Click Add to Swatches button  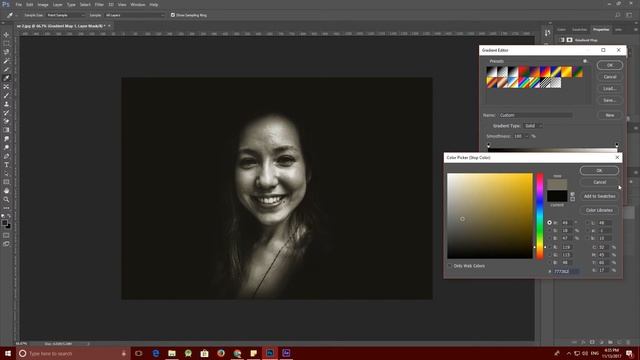pos(599,196)
